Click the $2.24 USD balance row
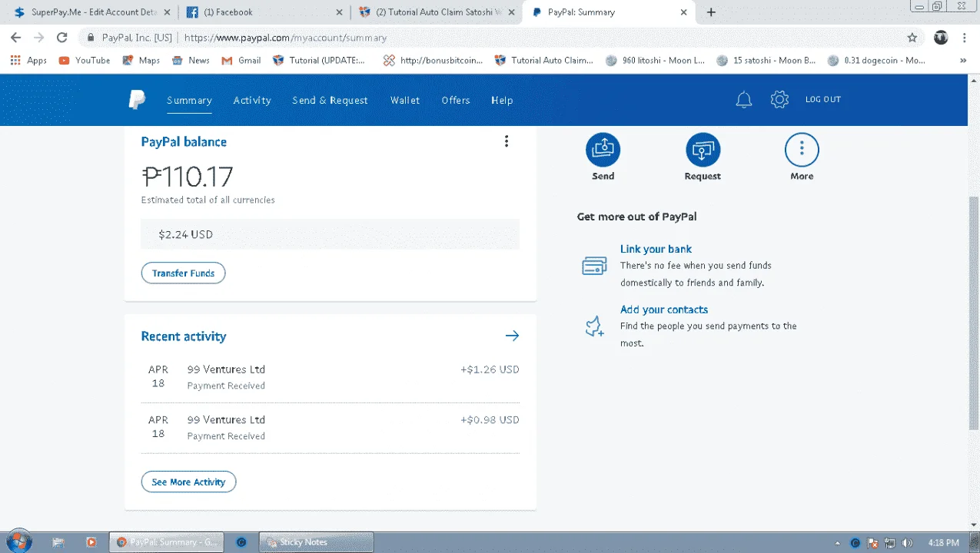This screenshot has width=980, height=553. [x=331, y=234]
